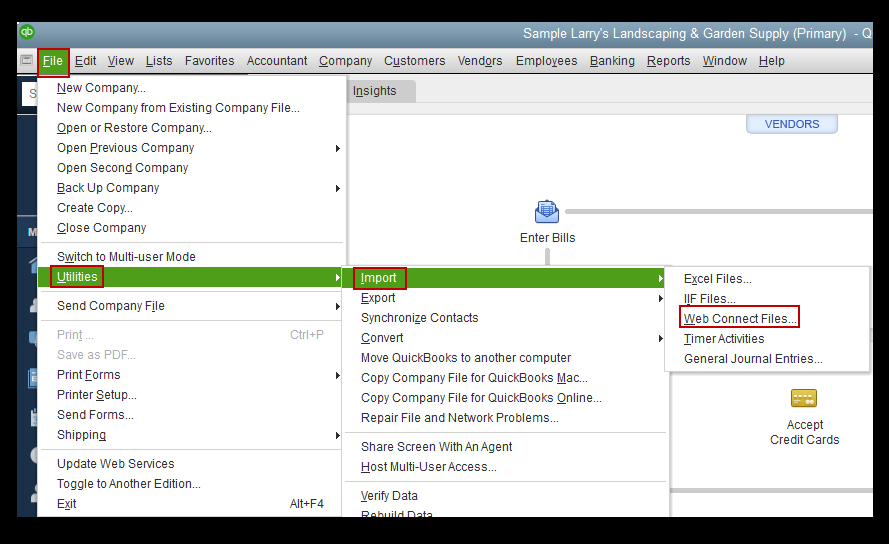
Task: Select Timer Activities import option
Action: 768,339
